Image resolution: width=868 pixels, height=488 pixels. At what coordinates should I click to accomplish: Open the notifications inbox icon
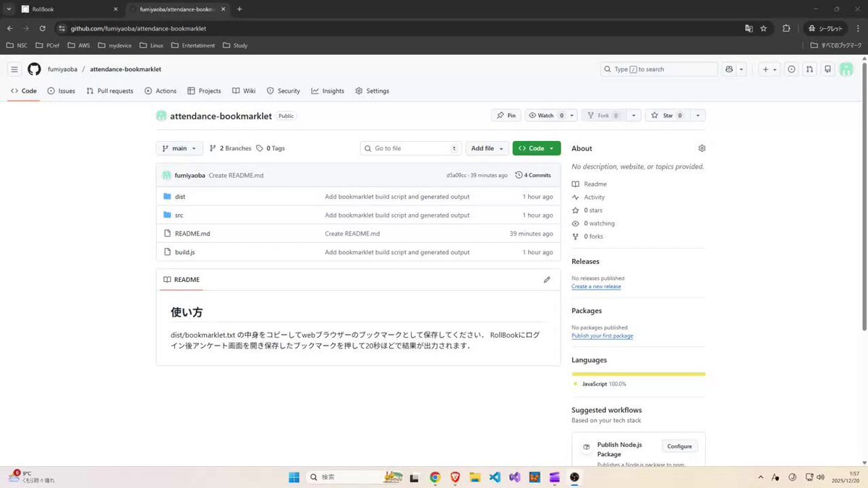click(x=827, y=69)
